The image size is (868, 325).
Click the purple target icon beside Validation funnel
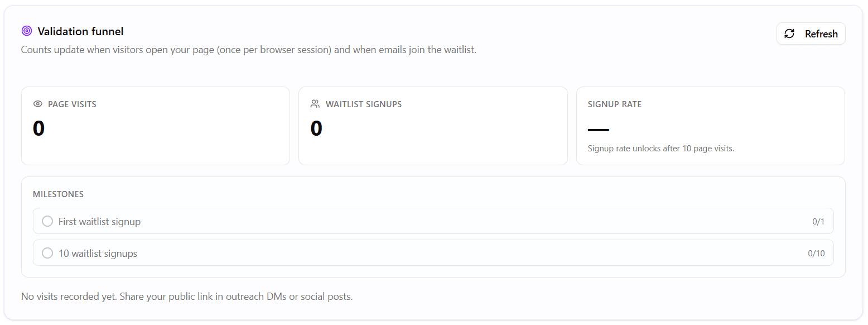click(x=27, y=31)
